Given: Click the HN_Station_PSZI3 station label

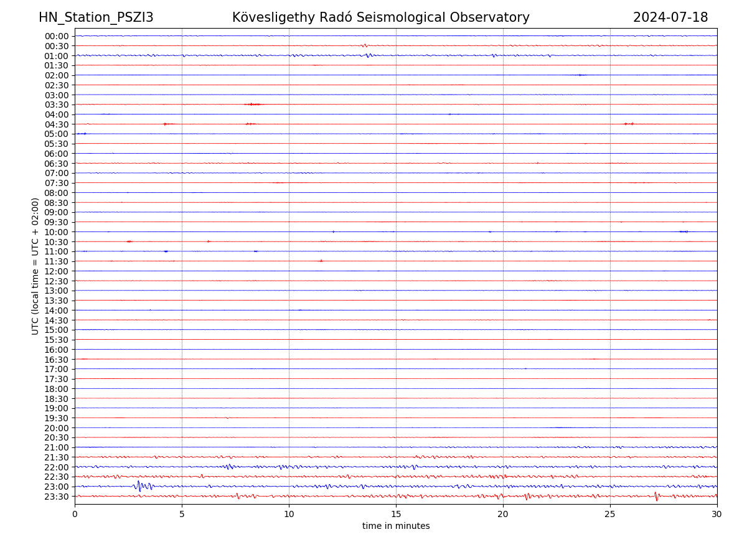Looking at the screenshot, I should [x=96, y=17].
